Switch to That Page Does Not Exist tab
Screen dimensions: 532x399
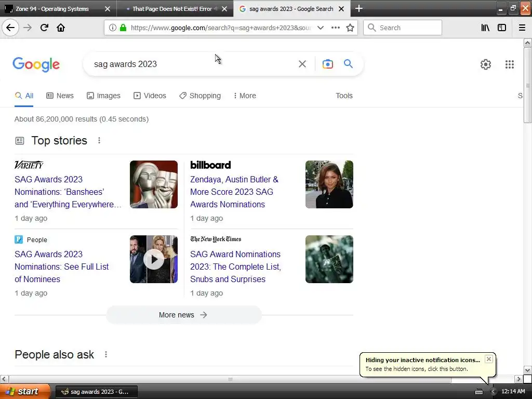(x=172, y=9)
